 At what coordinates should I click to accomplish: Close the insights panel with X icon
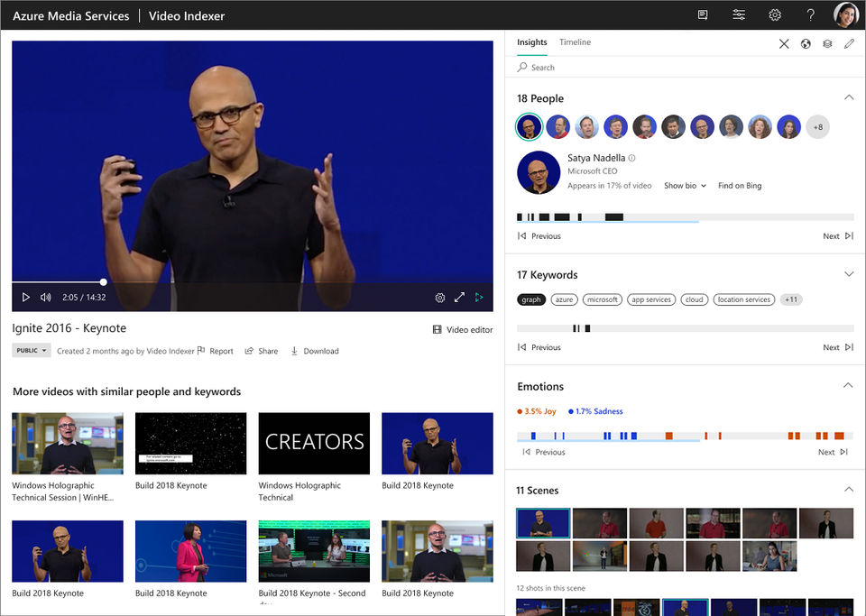[x=784, y=43]
